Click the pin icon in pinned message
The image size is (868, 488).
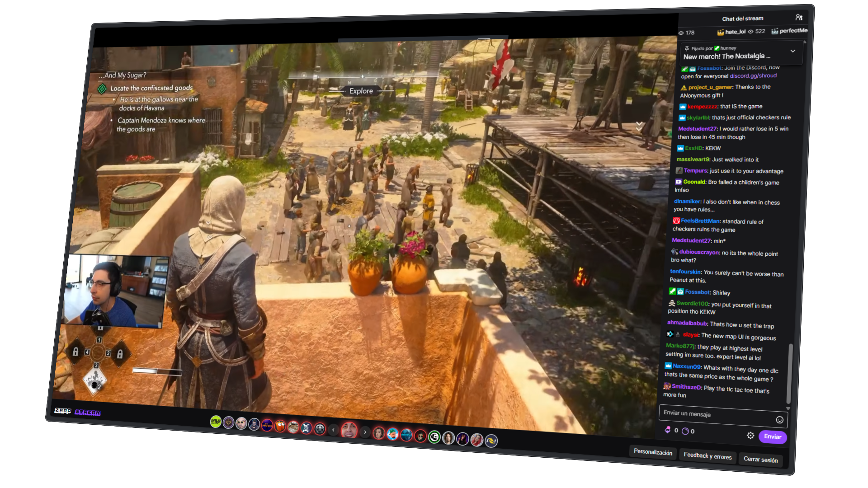pos(687,48)
